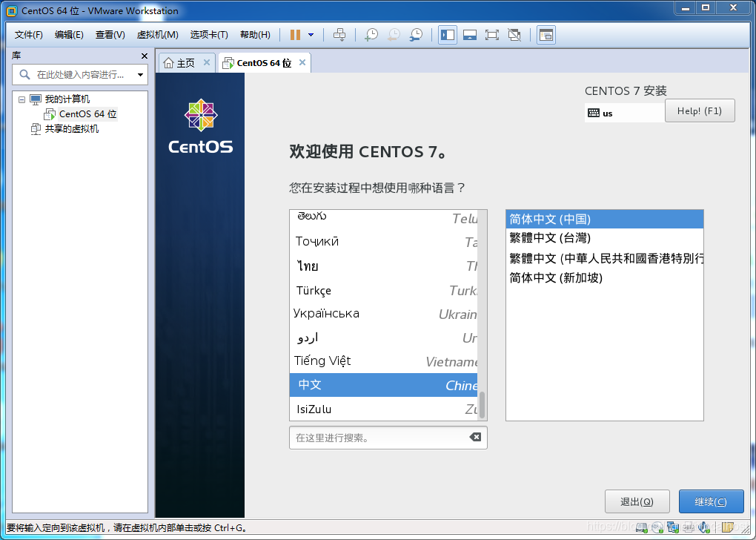
Task: Open the snapshot manager wrench-clock icon
Action: pyautogui.click(x=416, y=35)
